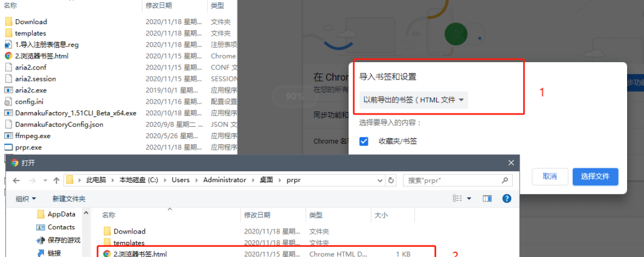The width and height of the screenshot is (644, 257).
Task: Toggle the 收藏夹/书签 checkbox
Action: (364, 141)
